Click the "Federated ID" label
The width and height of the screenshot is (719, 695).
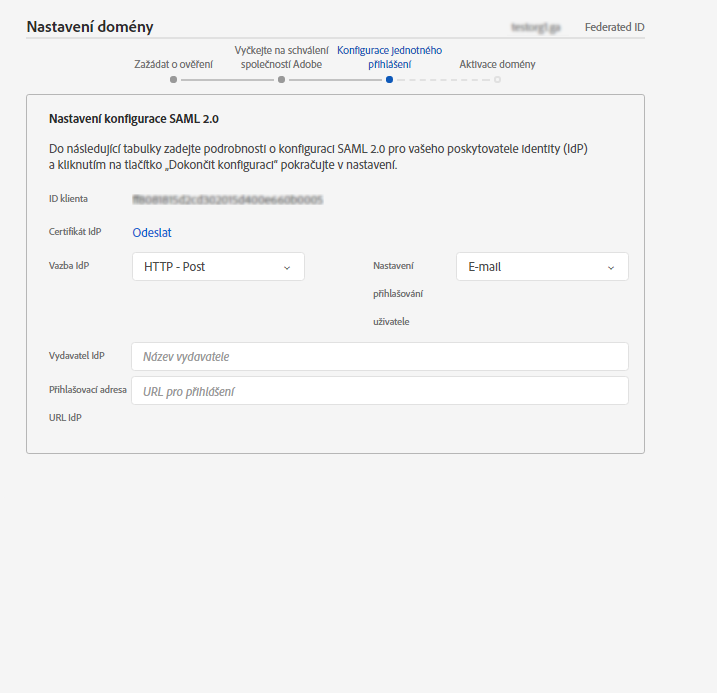(614, 27)
